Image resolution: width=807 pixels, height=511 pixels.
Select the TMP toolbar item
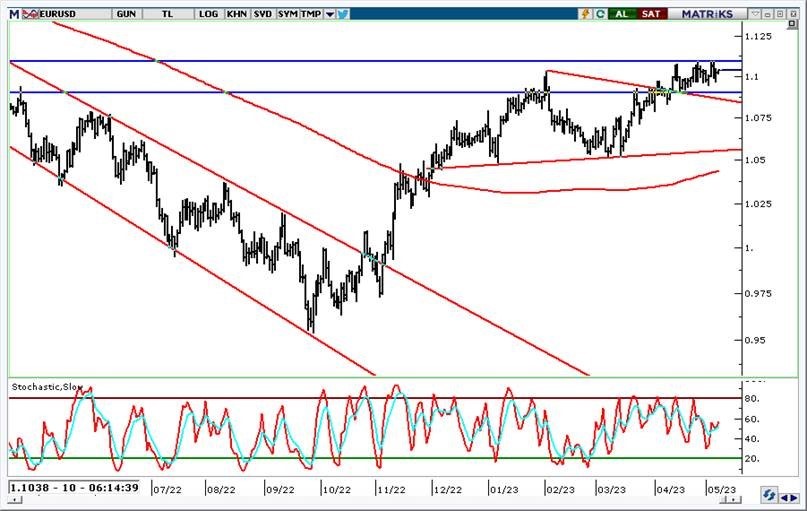(x=311, y=14)
